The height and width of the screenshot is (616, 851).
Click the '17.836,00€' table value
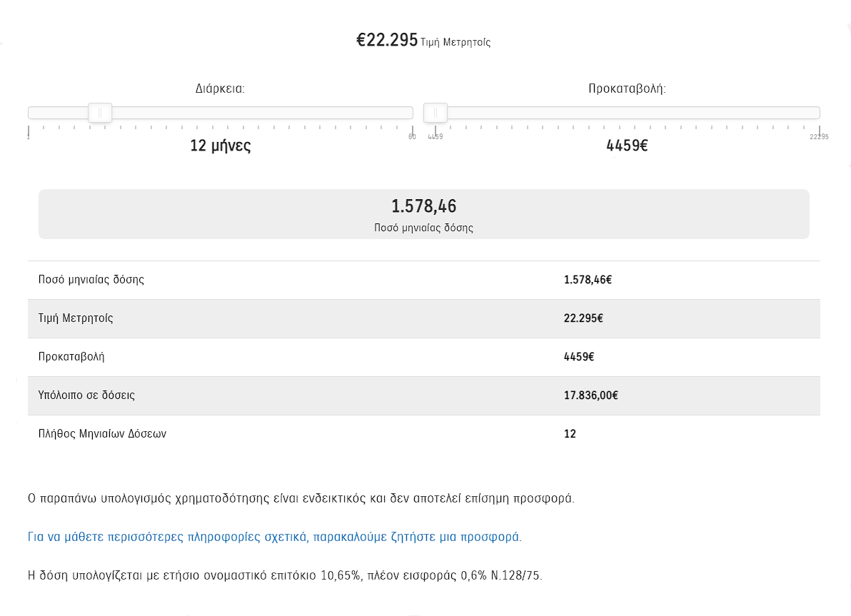click(x=591, y=395)
